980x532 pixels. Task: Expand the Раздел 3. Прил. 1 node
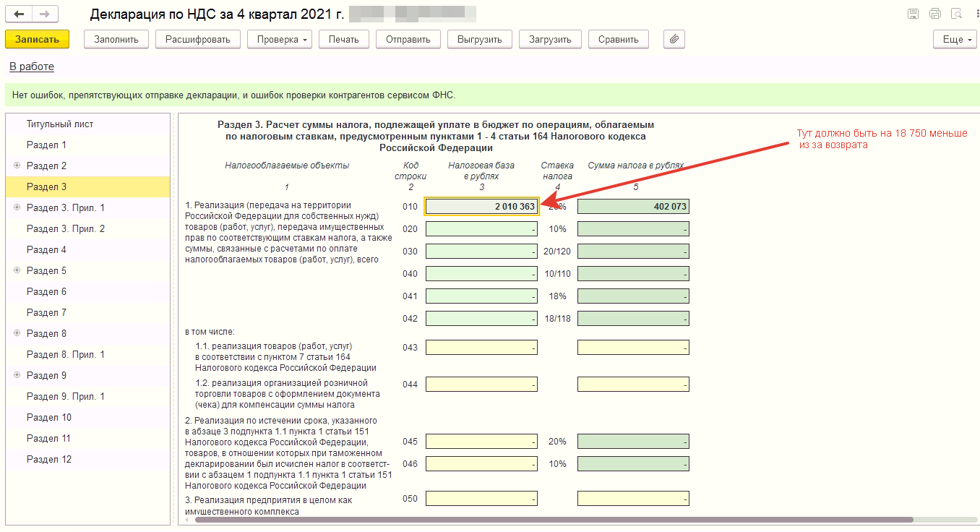pyautogui.click(x=17, y=207)
